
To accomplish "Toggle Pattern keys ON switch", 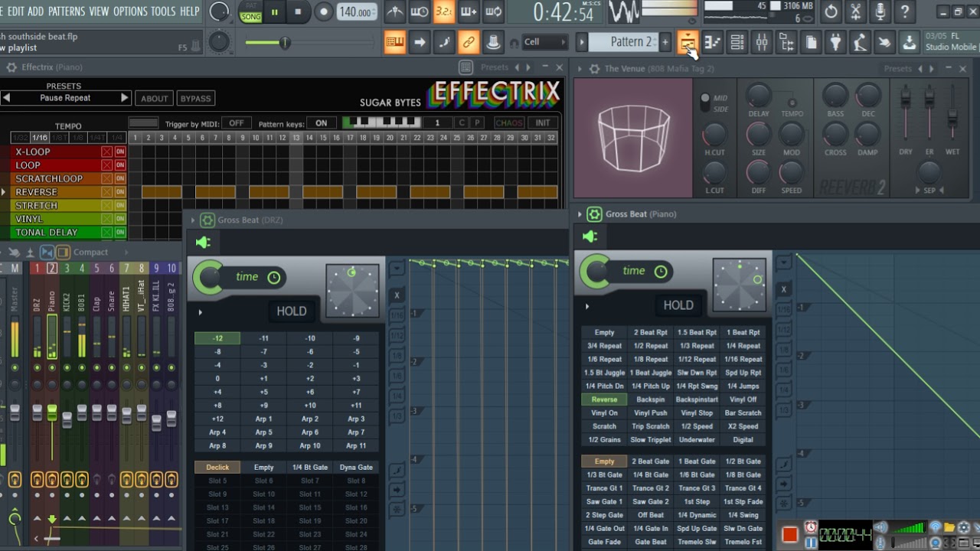I will (322, 123).
